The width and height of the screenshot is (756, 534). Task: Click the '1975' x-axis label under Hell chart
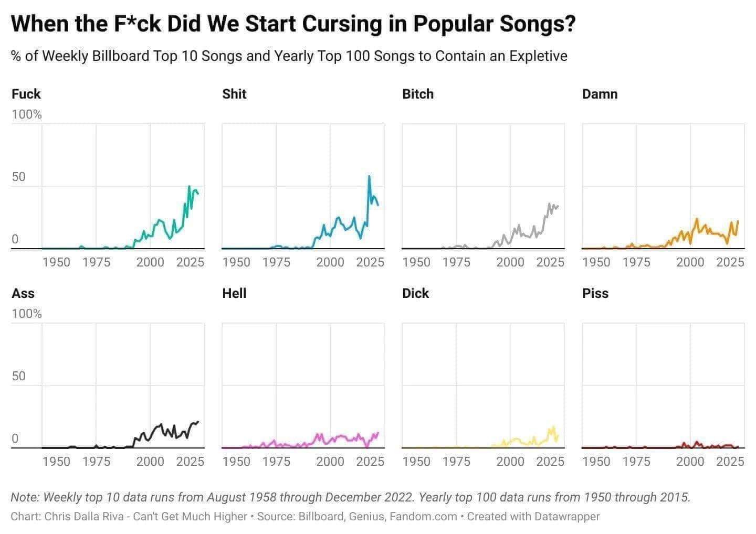pos(276,461)
